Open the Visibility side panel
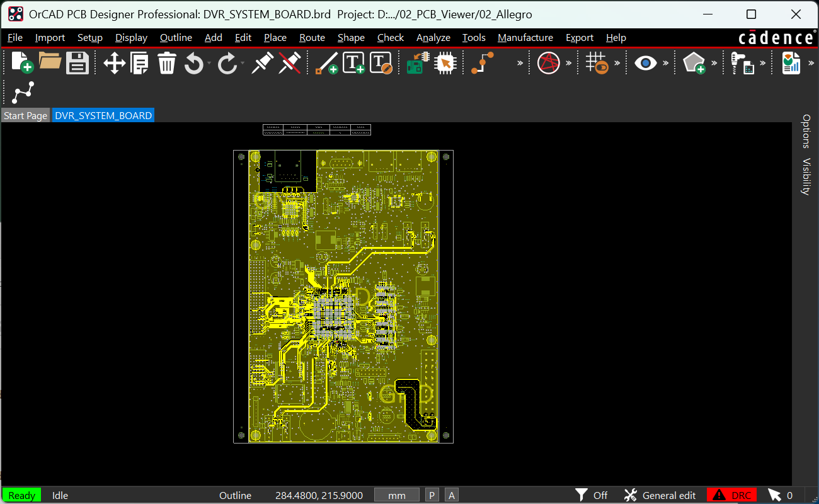Viewport: 819px width, 504px height. pyautogui.click(x=805, y=176)
